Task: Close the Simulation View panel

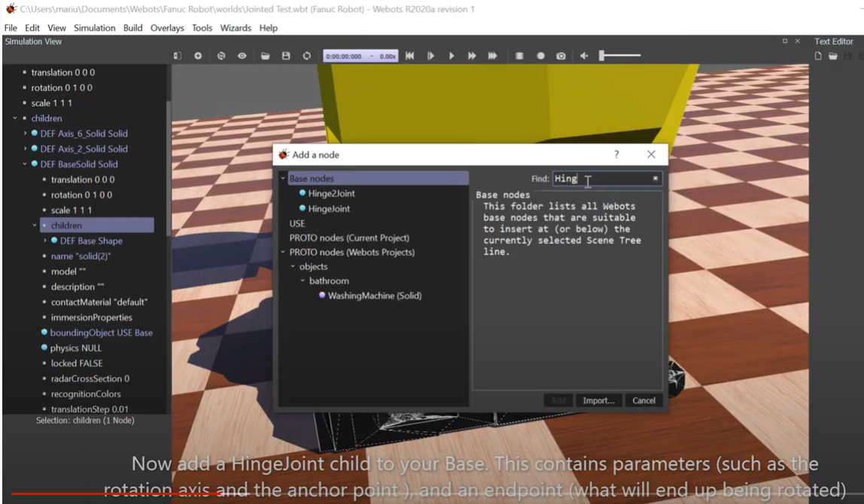Action: pyautogui.click(x=797, y=41)
